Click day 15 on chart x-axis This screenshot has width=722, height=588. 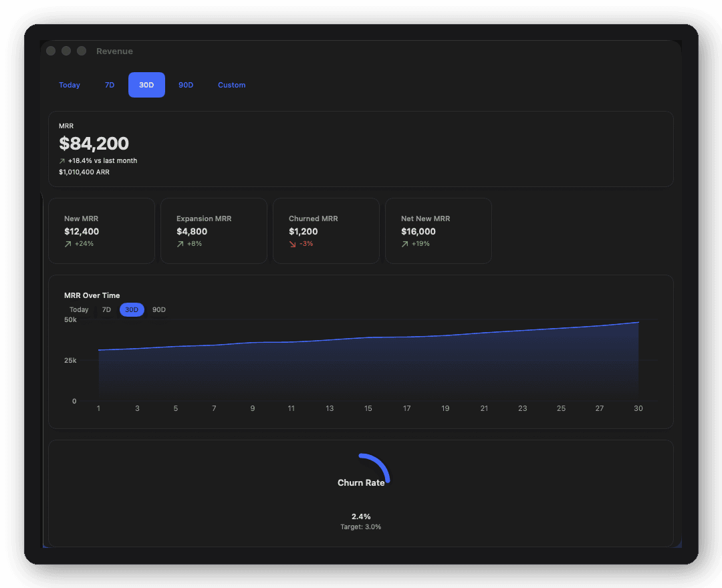(368, 408)
